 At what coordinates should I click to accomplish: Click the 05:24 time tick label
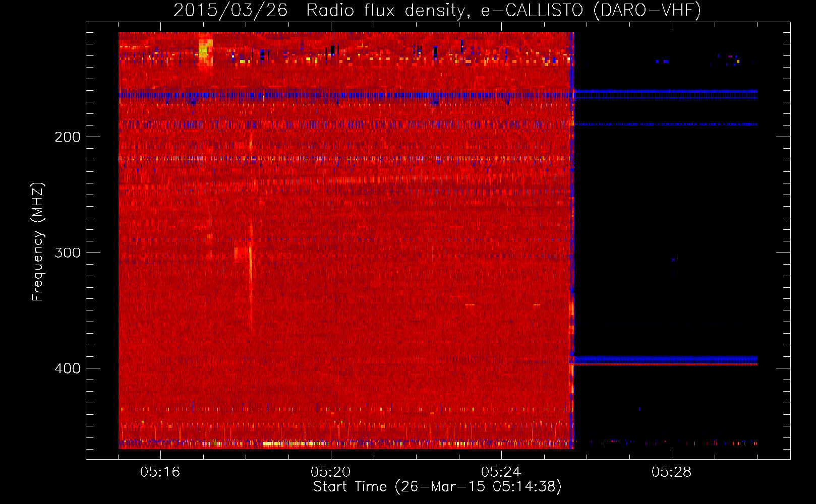501,472
